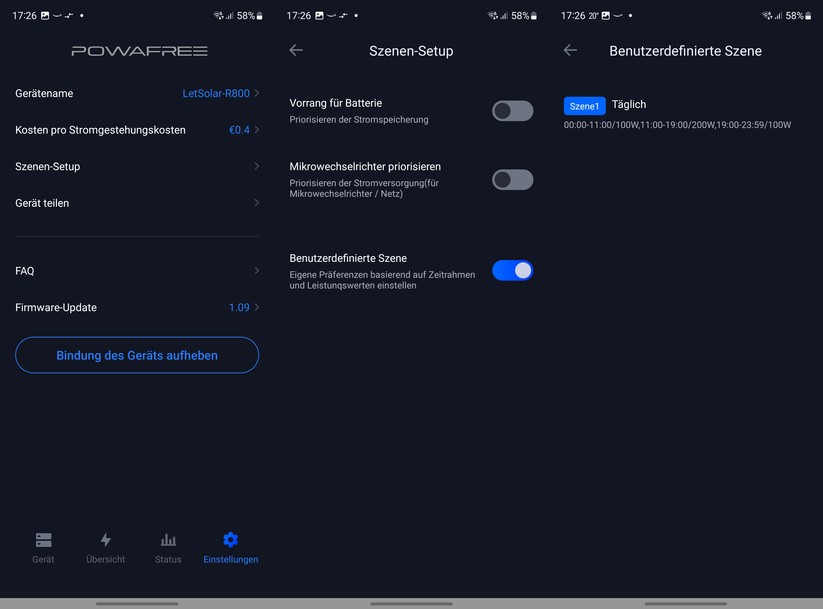Image resolution: width=823 pixels, height=609 pixels.
Task: Edit Kosten pro Stromgestehungskosten €0.4 value
Action: (x=239, y=130)
